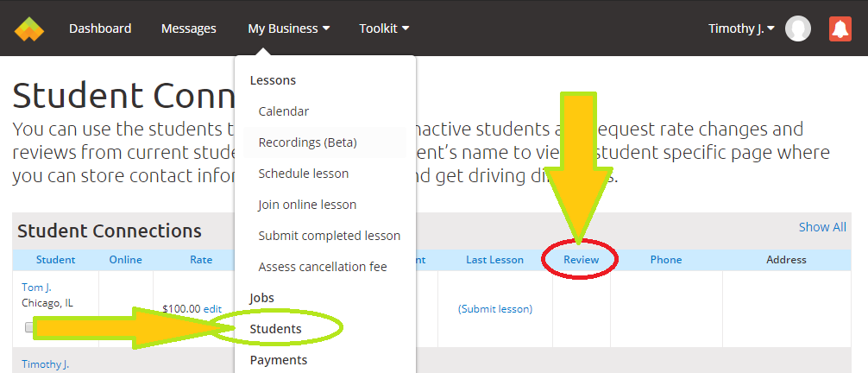
Task: Click Join online lesson option
Action: click(307, 205)
